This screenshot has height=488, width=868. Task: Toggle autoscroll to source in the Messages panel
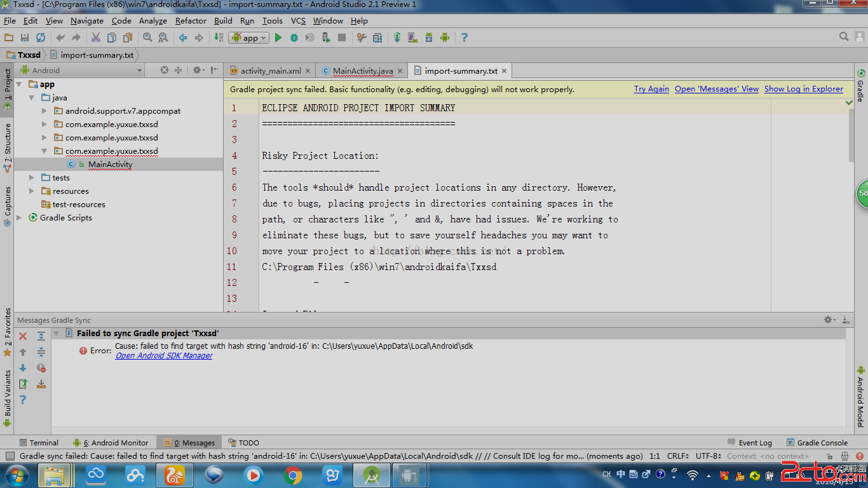click(x=41, y=384)
